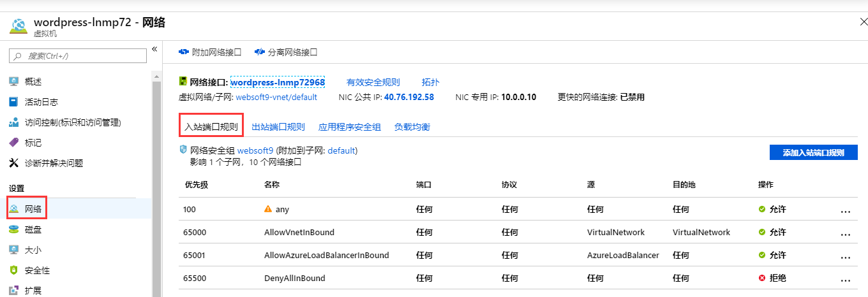Screen dimensions: 868x297
Task: Switch to the 出站端口规则 tab
Action: click(x=278, y=127)
